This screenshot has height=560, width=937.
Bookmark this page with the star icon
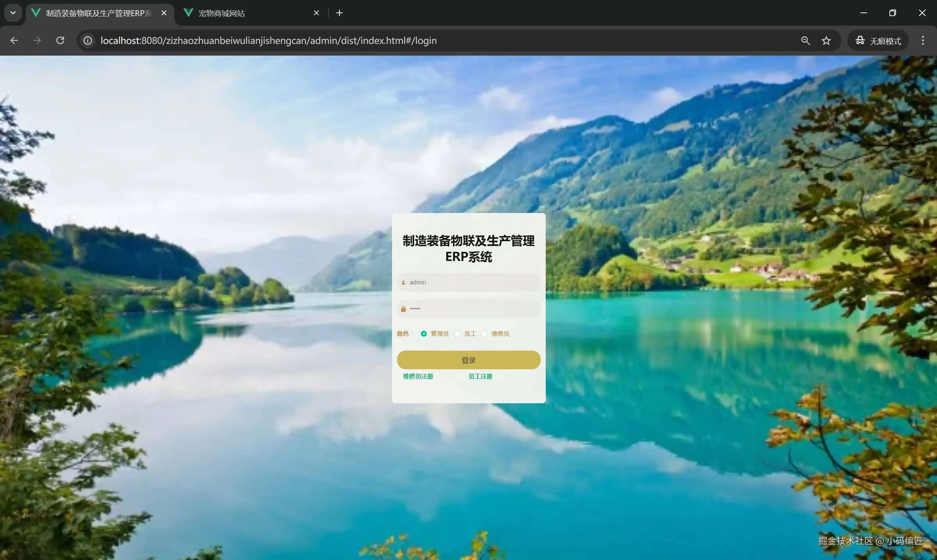click(826, 40)
